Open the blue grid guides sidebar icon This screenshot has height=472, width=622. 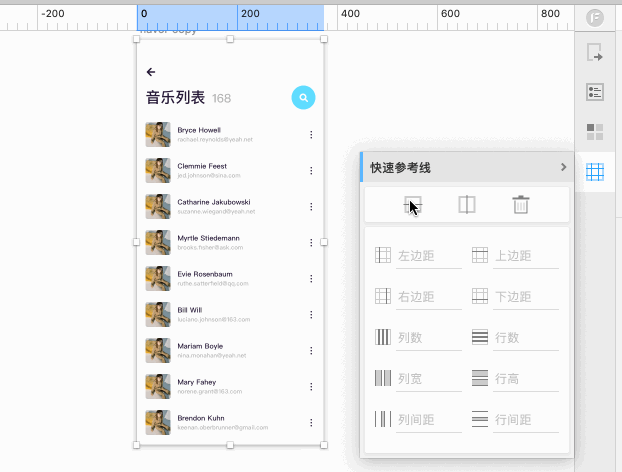coord(595,172)
